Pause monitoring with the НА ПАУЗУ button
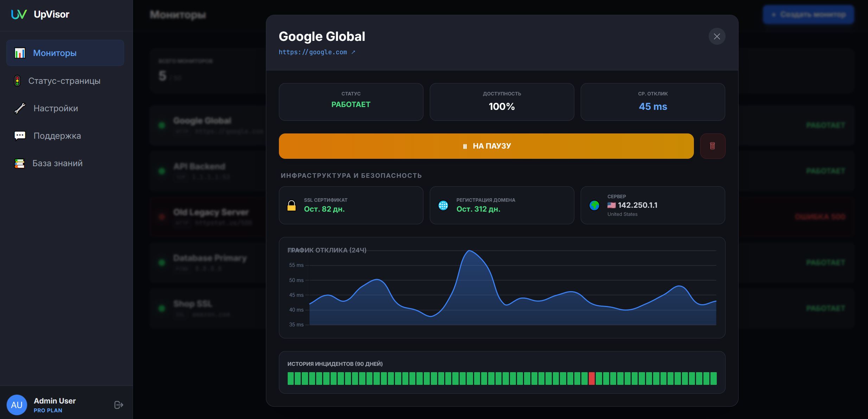 coord(486,146)
